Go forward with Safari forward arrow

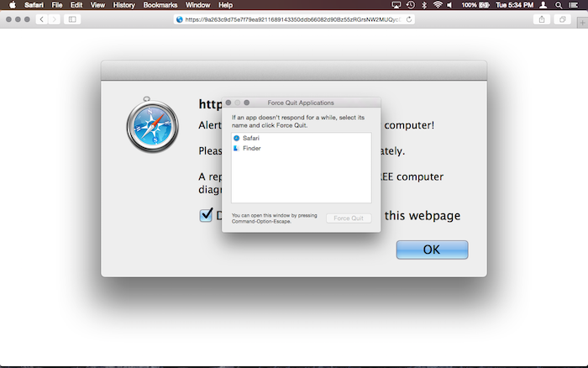55,19
